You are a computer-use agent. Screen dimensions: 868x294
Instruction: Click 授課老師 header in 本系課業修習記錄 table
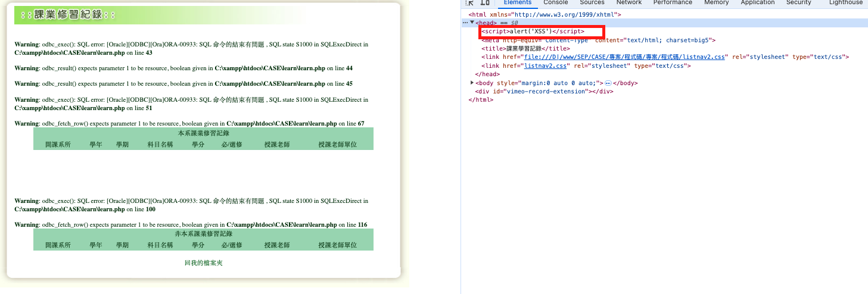[277, 145]
